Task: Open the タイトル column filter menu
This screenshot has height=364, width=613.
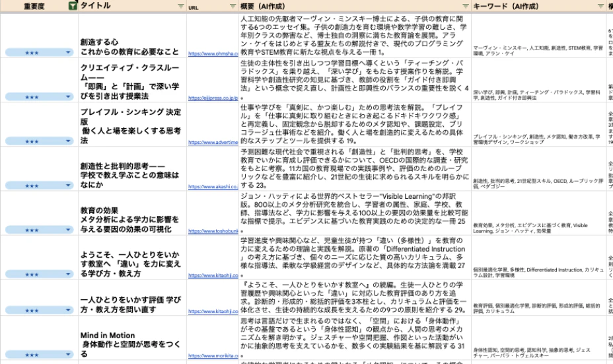Action: coord(180,6)
